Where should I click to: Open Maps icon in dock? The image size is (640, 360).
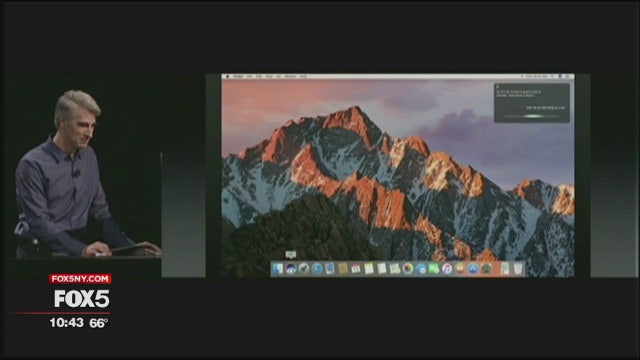[395, 269]
